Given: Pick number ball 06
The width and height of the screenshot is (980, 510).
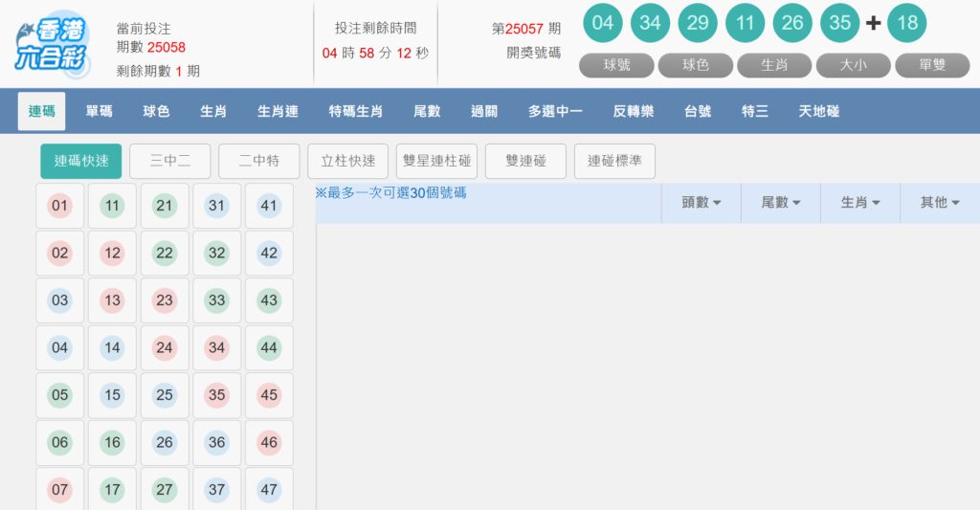Looking at the screenshot, I should pos(60,443).
